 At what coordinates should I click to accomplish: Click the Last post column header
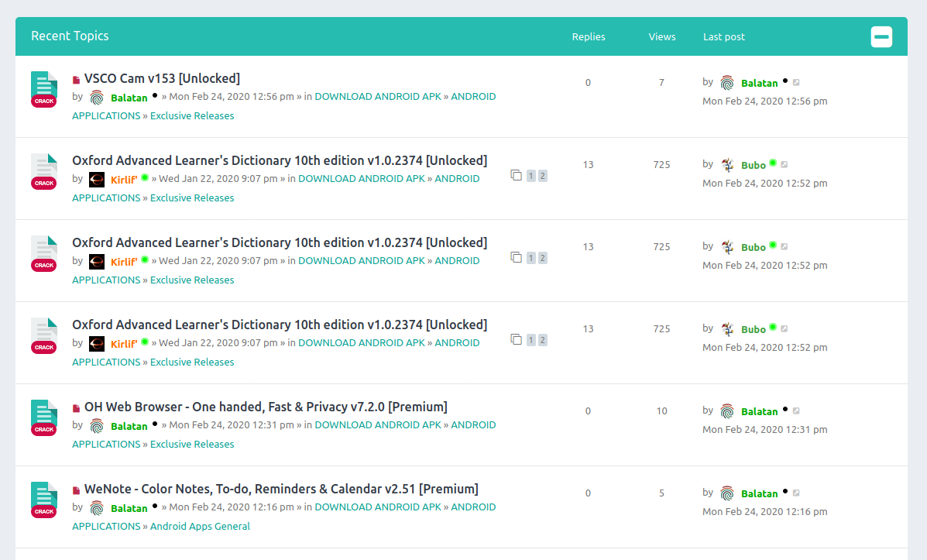coord(723,36)
